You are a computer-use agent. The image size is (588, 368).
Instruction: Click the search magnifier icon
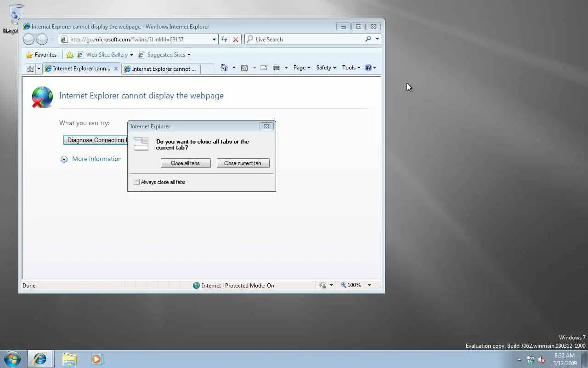(x=368, y=39)
